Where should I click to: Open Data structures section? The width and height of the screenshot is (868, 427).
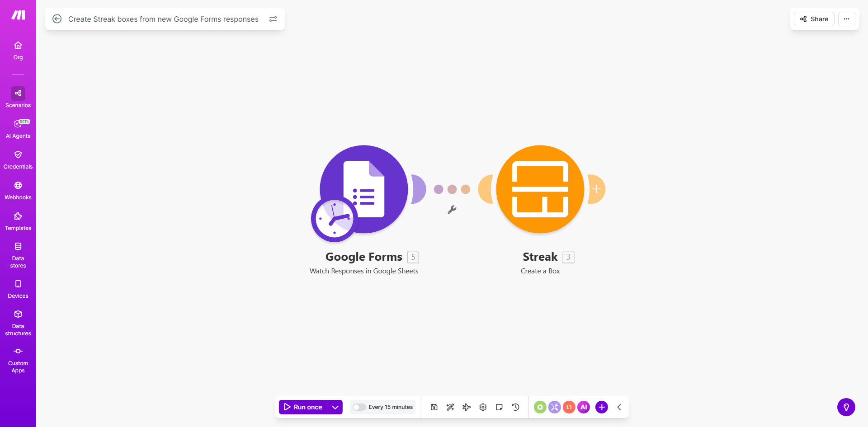[x=18, y=323]
